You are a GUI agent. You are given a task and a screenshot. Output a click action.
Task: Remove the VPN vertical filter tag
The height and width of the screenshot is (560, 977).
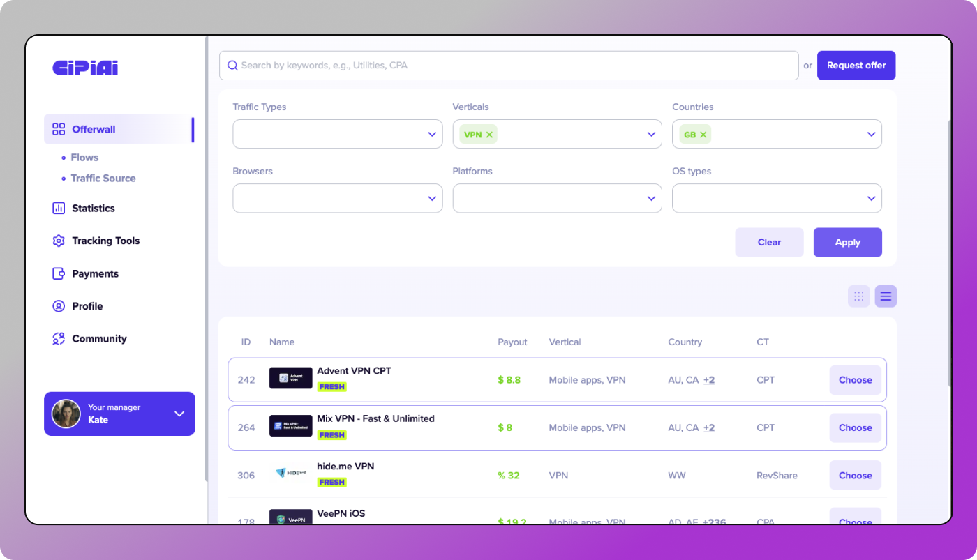click(x=489, y=135)
